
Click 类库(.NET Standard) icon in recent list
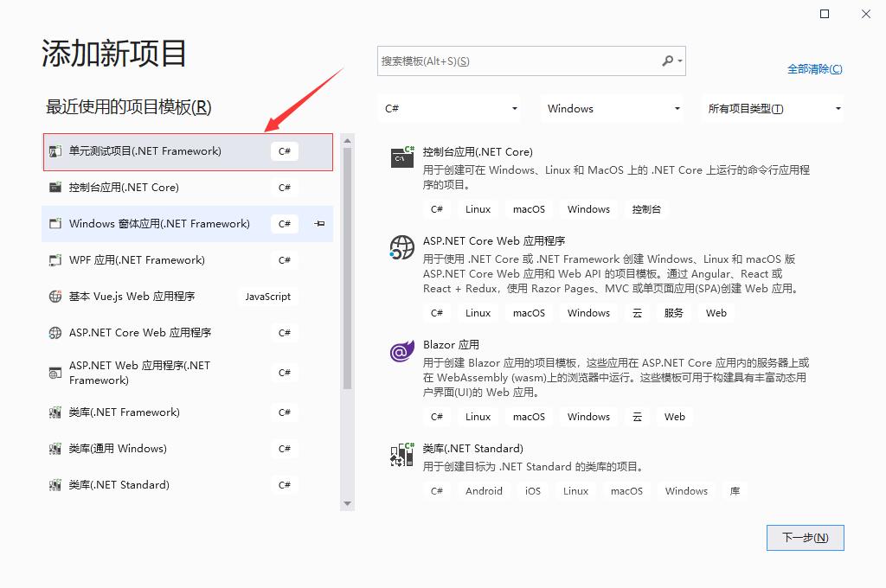(x=55, y=485)
